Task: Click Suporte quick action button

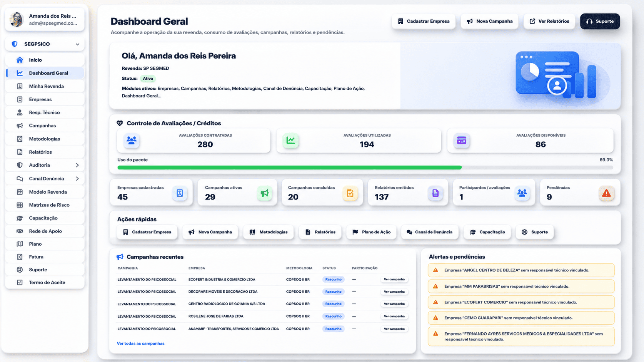Action: coord(535,232)
